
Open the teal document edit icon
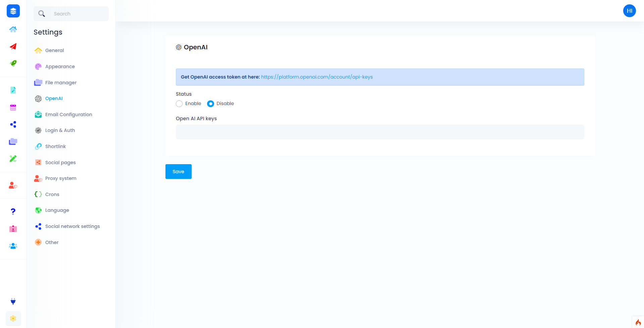(13, 90)
